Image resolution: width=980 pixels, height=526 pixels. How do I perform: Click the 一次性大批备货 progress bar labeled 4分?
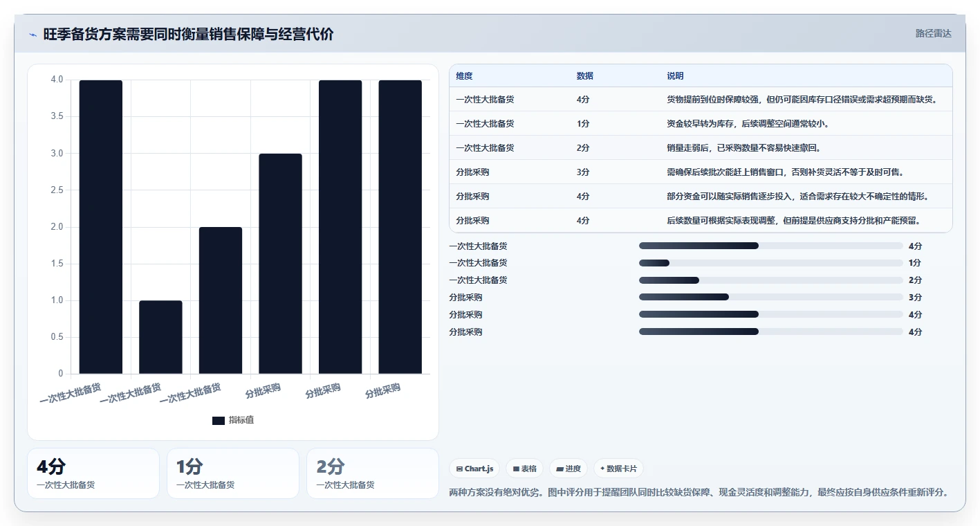[x=771, y=246]
